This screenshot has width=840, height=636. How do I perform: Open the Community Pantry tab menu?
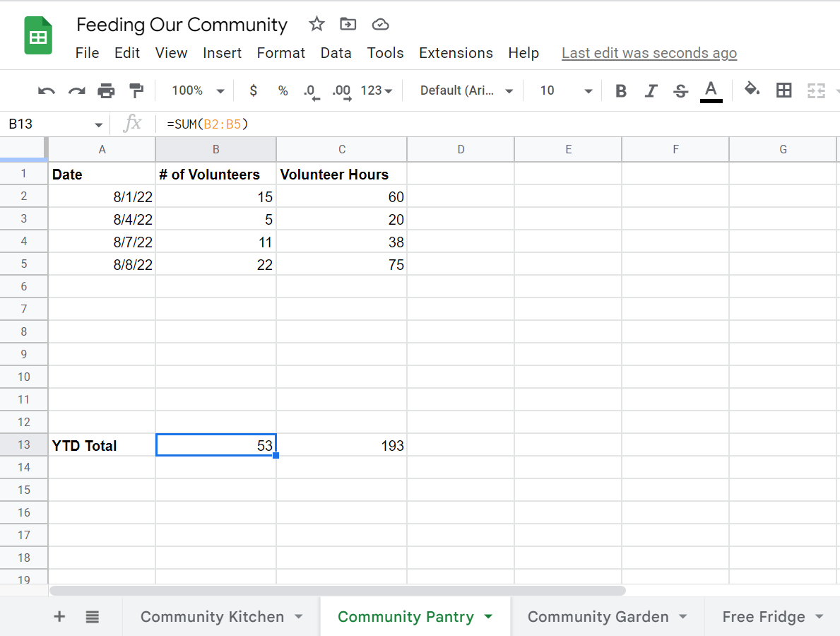pos(488,616)
